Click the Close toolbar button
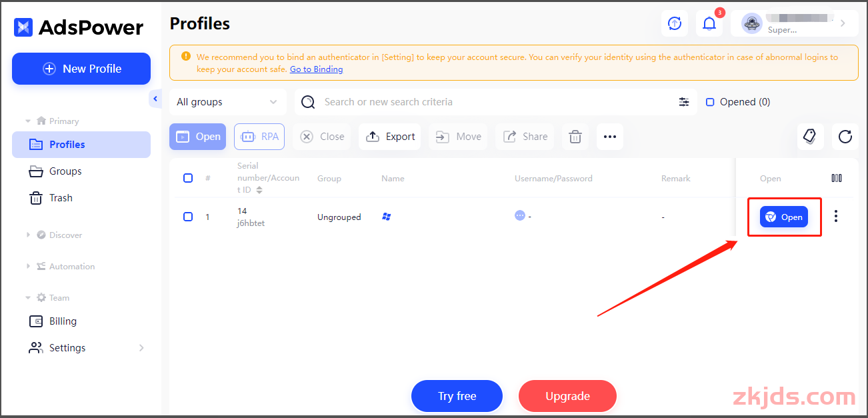 pos(322,137)
